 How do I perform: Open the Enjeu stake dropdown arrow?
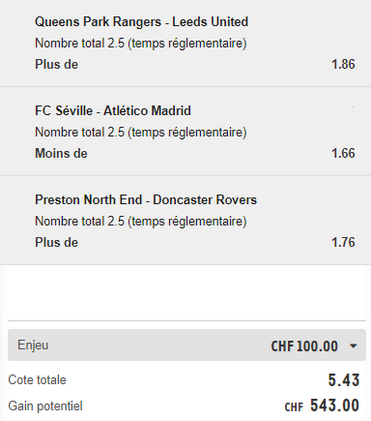[x=353, y=346]
